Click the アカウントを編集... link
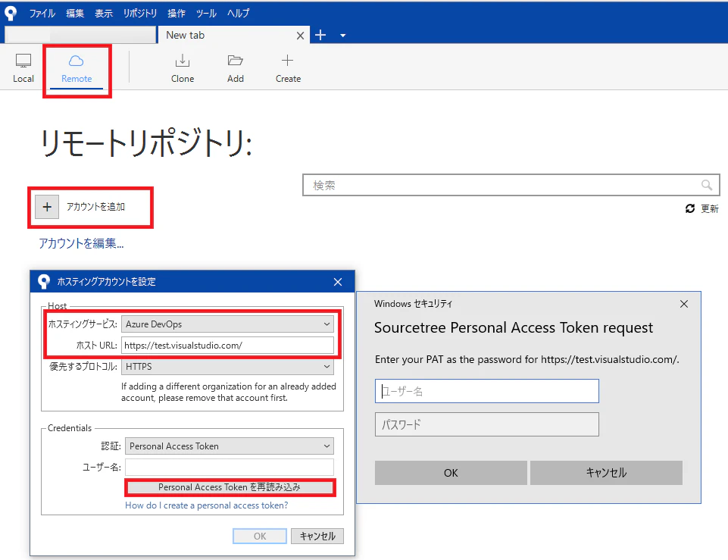The image size is (728, 560). click(x=81, y=243)
